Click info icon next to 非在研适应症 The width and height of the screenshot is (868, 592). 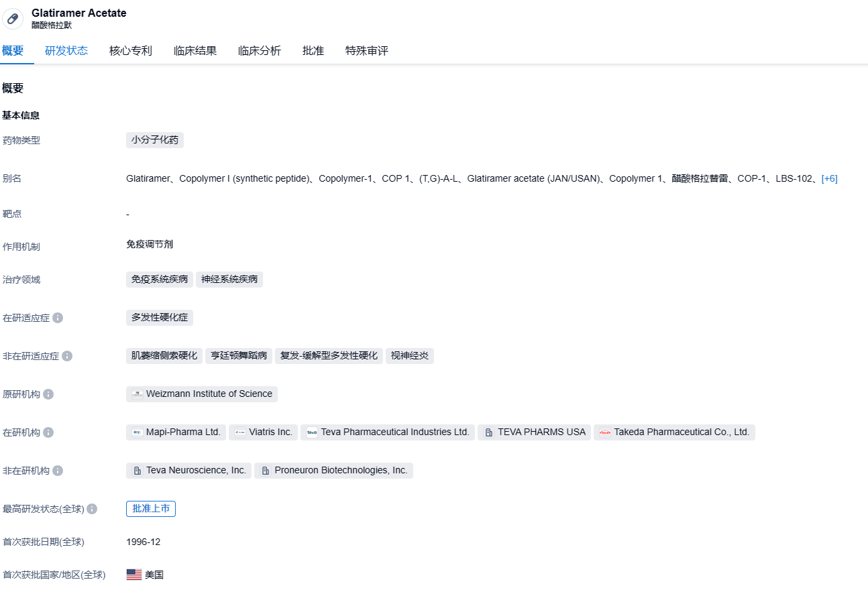(x=67, y=356)
